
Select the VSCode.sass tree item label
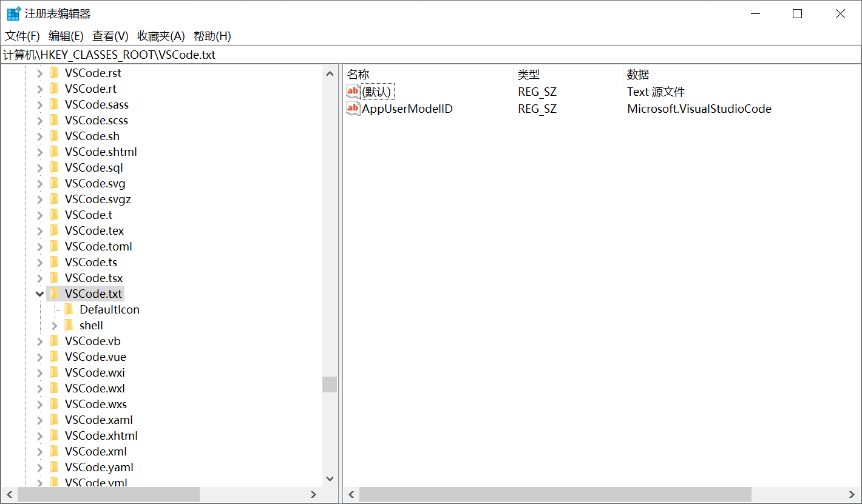point(97,104)
